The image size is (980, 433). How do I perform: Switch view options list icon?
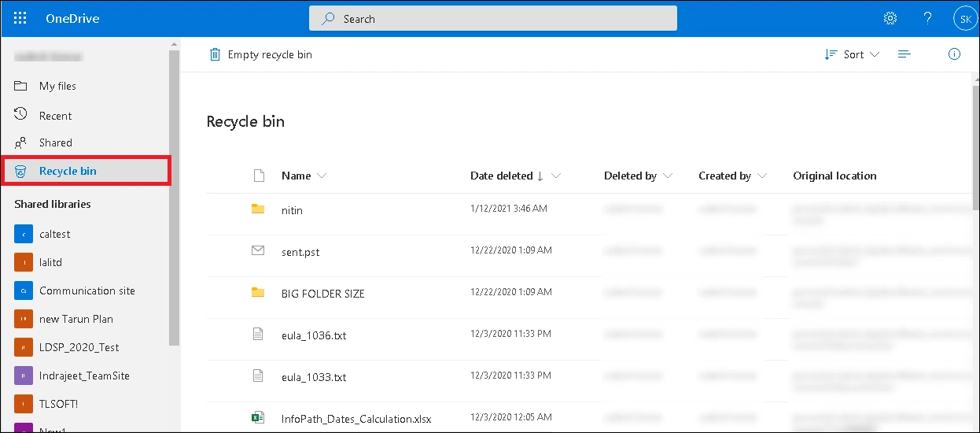coord(904,54)
